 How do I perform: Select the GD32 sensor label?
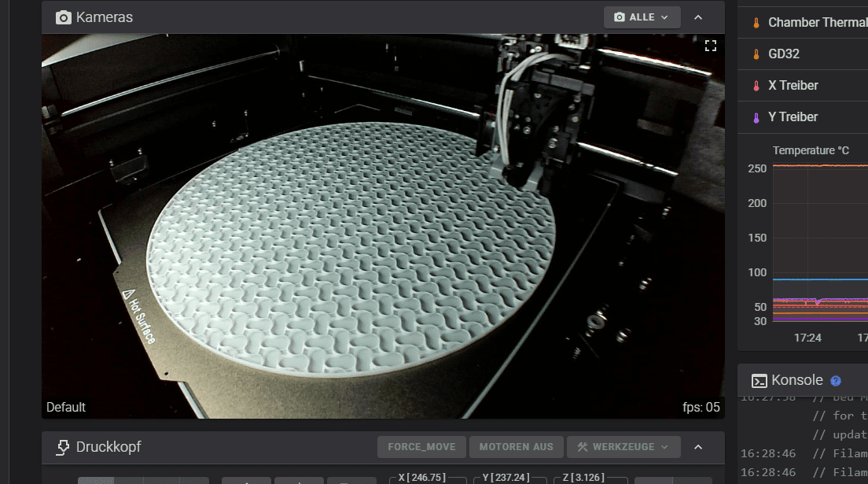(x=784, y=54)
